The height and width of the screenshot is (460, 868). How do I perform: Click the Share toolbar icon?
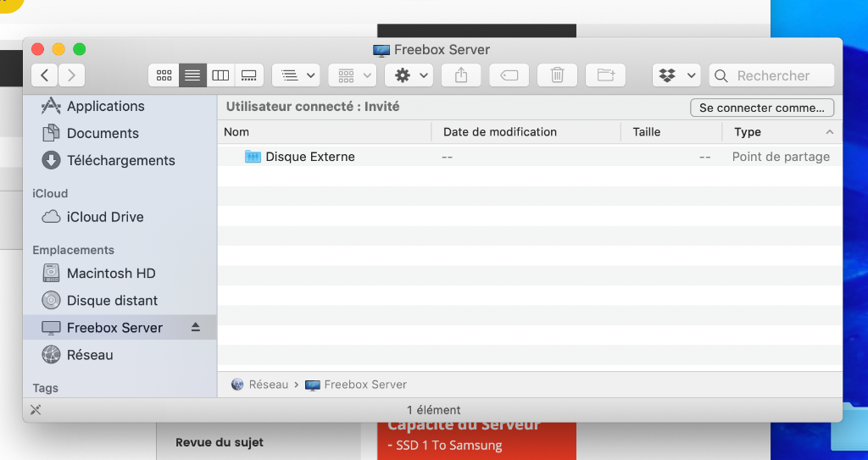click(x=461, y=75)
